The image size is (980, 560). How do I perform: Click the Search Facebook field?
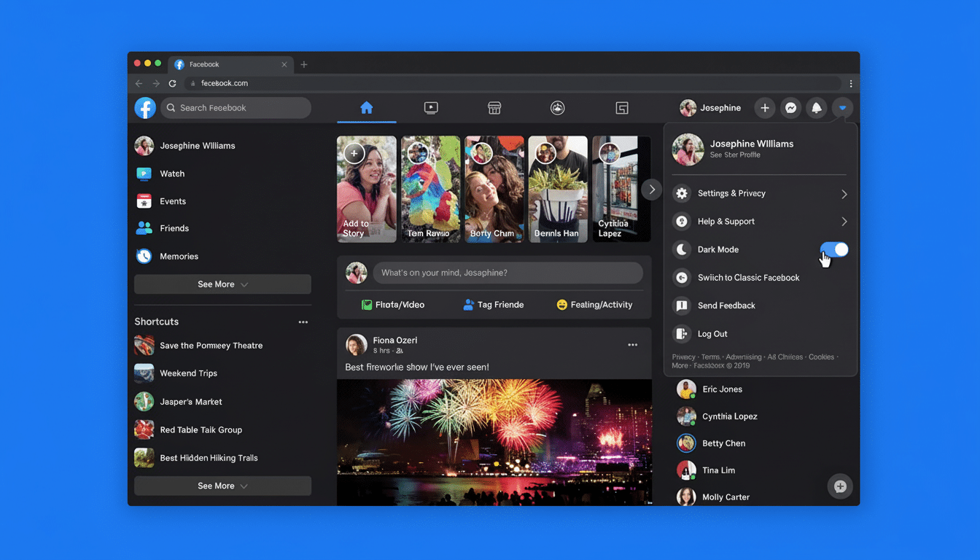pos(236,107)
